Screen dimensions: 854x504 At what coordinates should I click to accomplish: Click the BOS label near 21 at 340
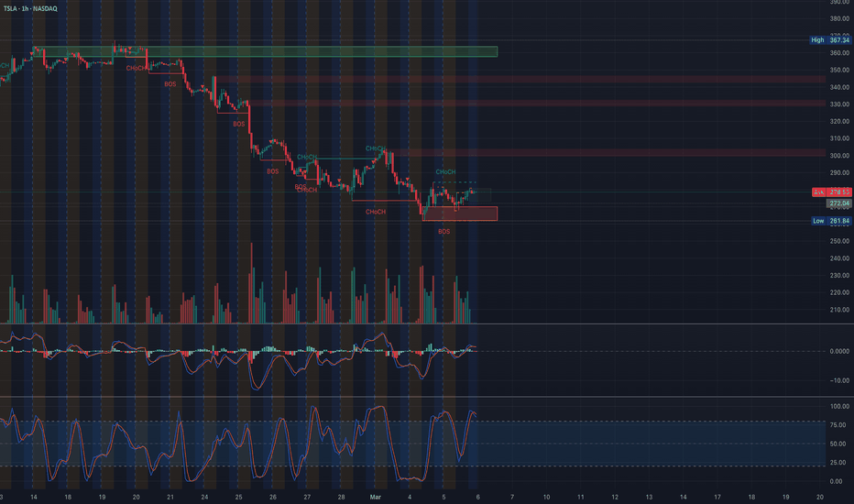tap(170, 84)
